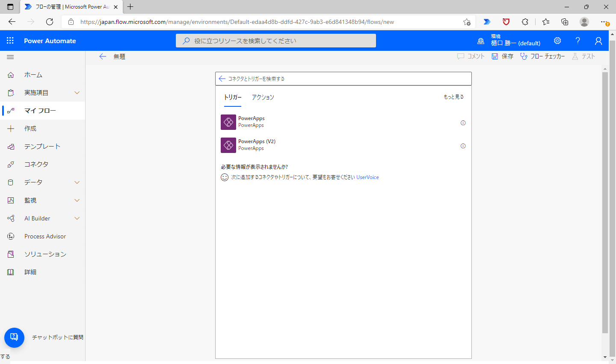Viewport: 616px width, 364px height.
Task: Click the database icon beside データ
Action: [x=11, y=182]
